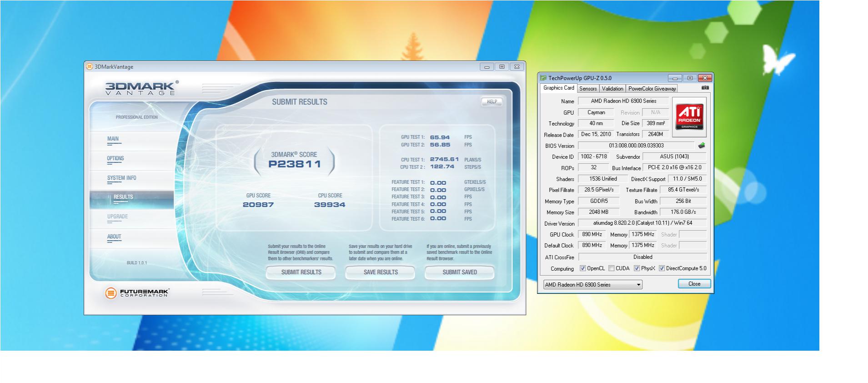The image size is (868, 383).
Task: Click the Memory Size 2048 MB field
Action: coord(598,212)
